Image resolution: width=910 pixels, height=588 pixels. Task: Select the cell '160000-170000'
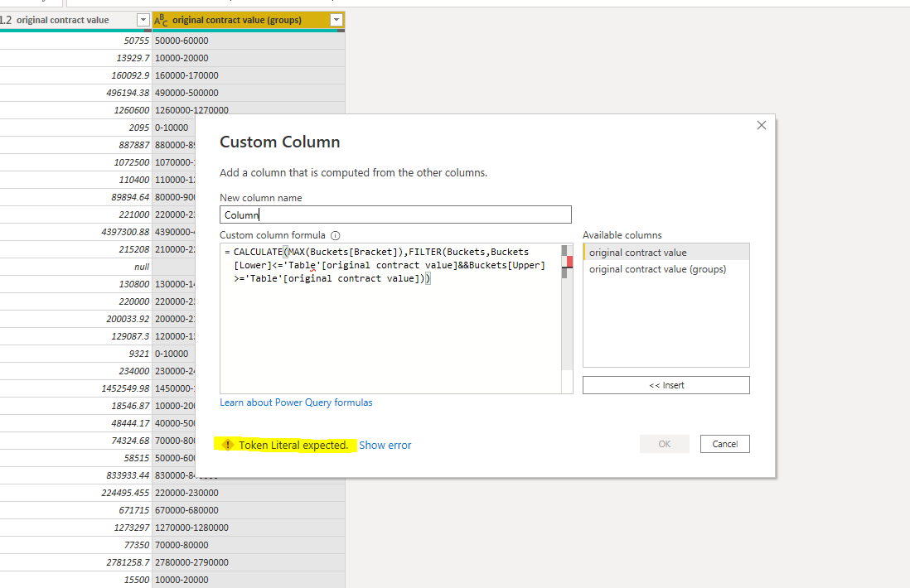249,75
